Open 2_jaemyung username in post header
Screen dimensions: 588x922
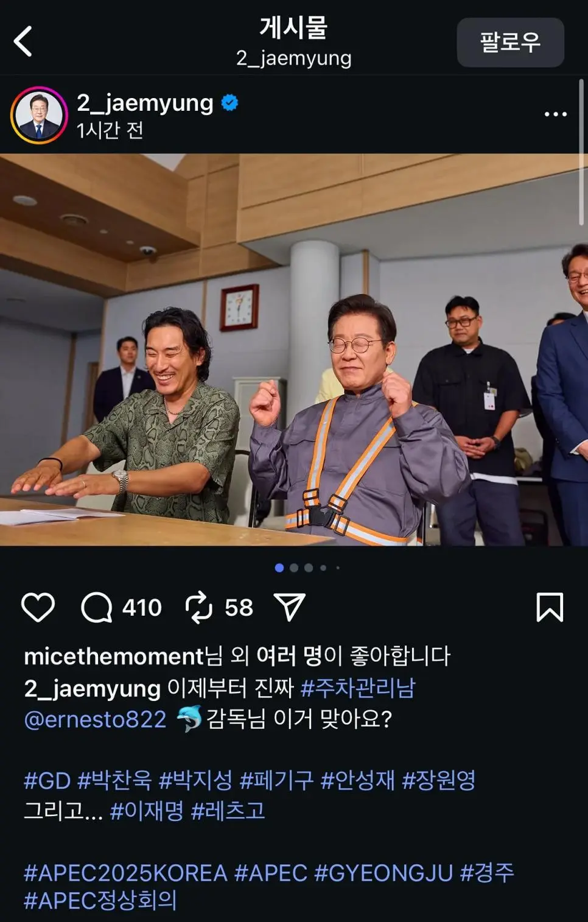point(145,103)
